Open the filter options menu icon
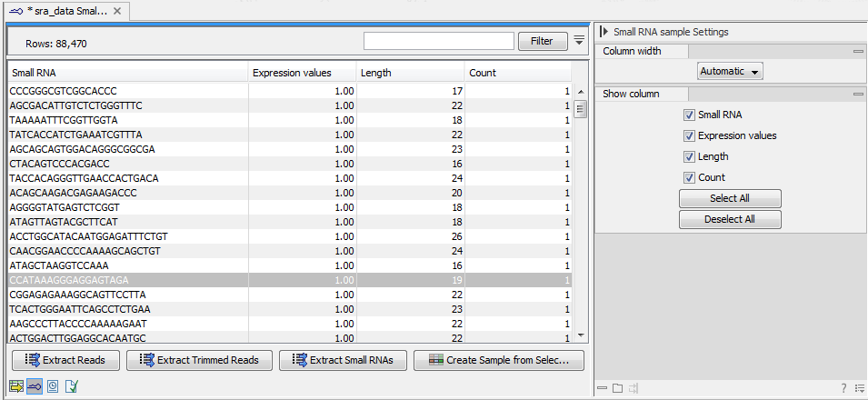868x400 pixels. 579,41
